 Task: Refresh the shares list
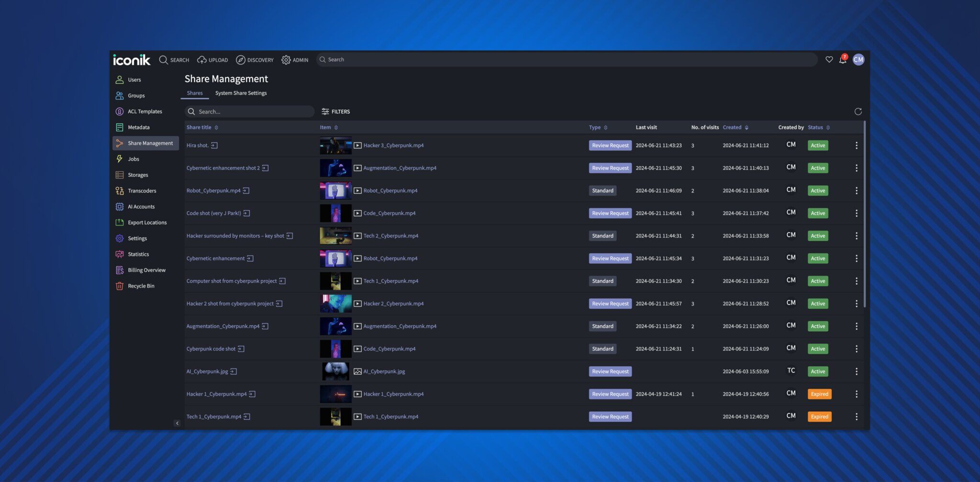pos(858,112)
